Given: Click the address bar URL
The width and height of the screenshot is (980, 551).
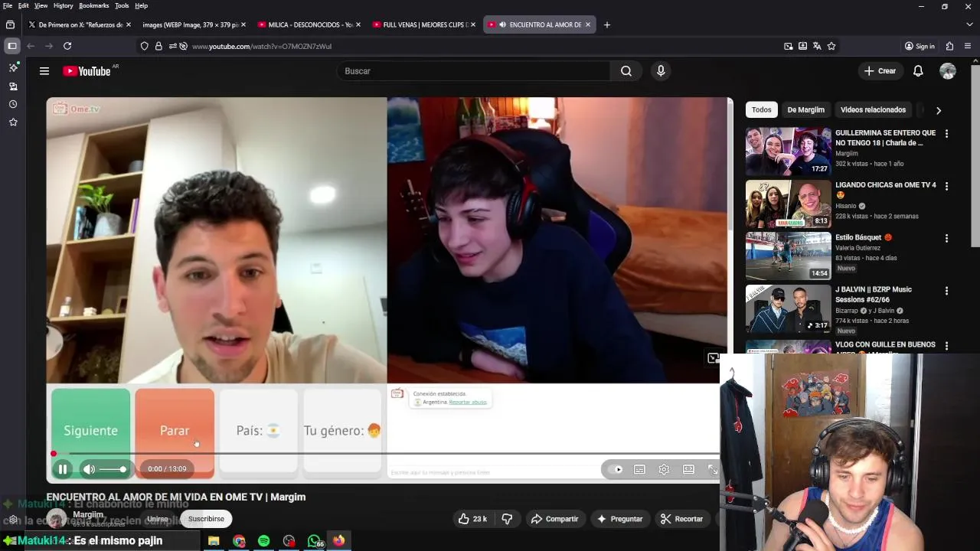Looking at the screenshot, I should [262, 46].
